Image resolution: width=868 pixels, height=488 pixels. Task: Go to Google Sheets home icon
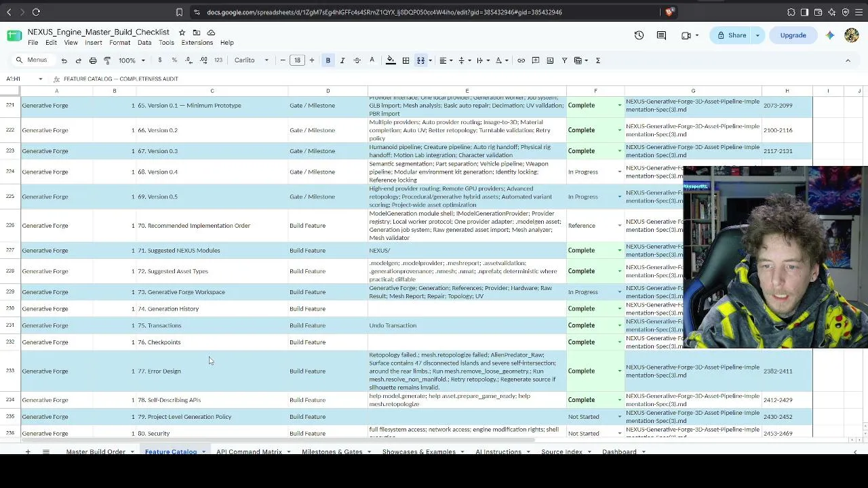tap(14, 36)
